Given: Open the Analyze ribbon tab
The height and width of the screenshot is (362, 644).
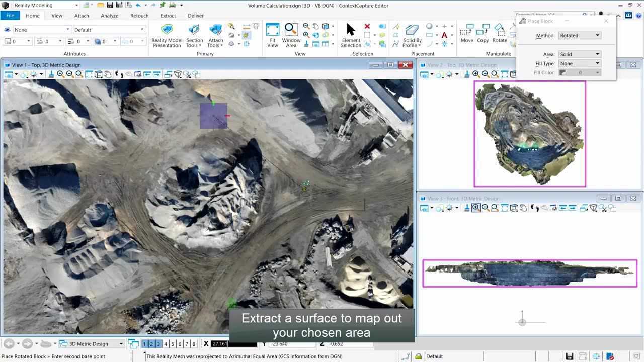Looking at the screenshot, I should [x=109, y=16].
